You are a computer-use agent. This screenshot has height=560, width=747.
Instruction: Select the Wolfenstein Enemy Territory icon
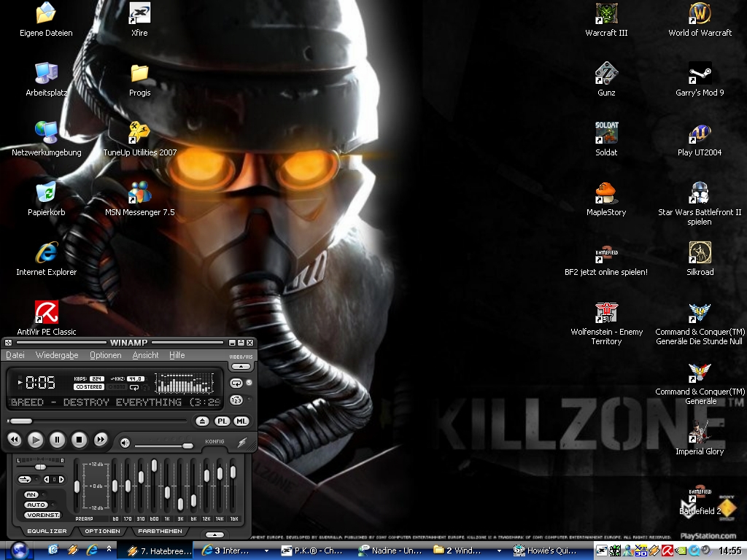pyautogui.click(x=606, y=324)
